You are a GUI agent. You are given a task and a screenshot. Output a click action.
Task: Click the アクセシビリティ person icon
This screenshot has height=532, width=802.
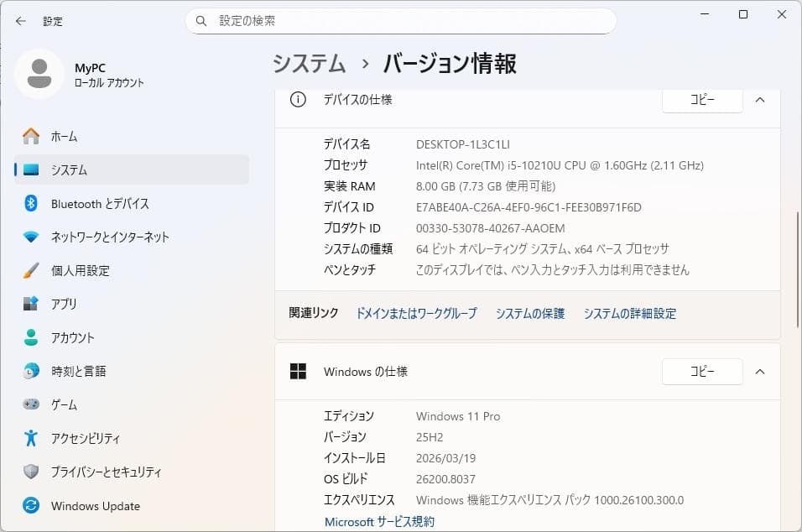click(x=31, y=438)
